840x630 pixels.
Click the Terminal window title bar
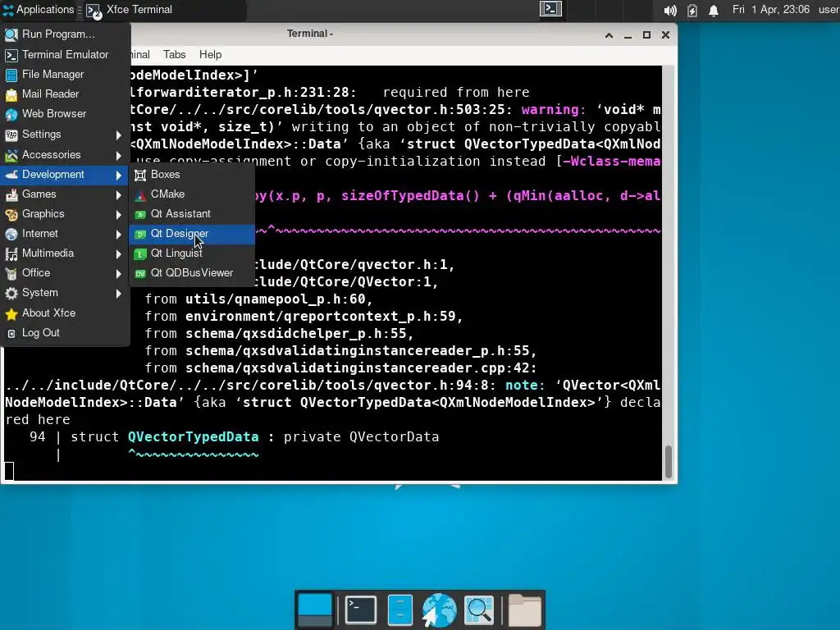tap(309, 34)
